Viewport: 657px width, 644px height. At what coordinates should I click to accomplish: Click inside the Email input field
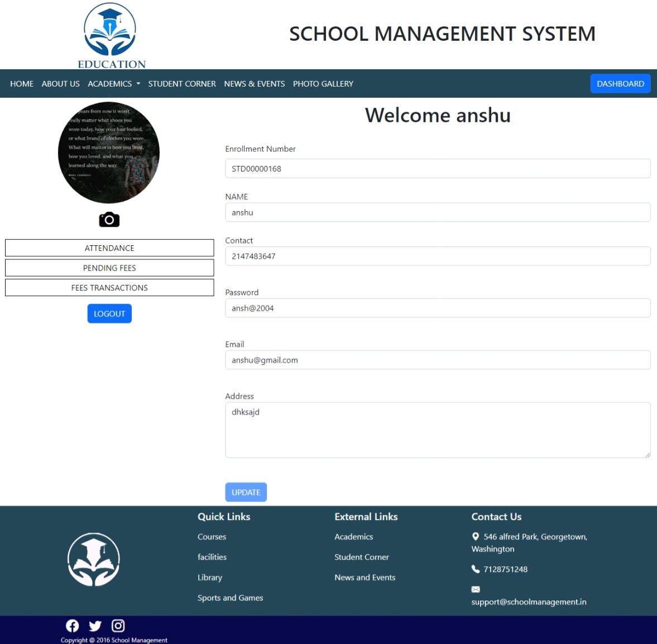pyautogui.click(x=438, y=360)
